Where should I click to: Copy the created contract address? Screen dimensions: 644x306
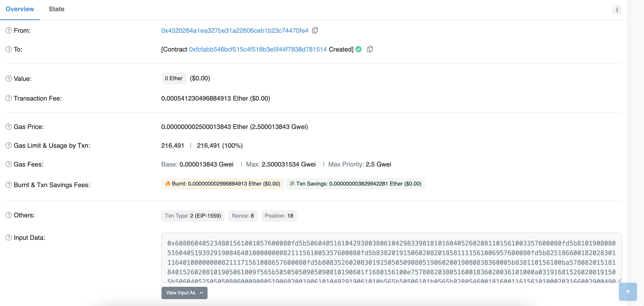point(370,49)
